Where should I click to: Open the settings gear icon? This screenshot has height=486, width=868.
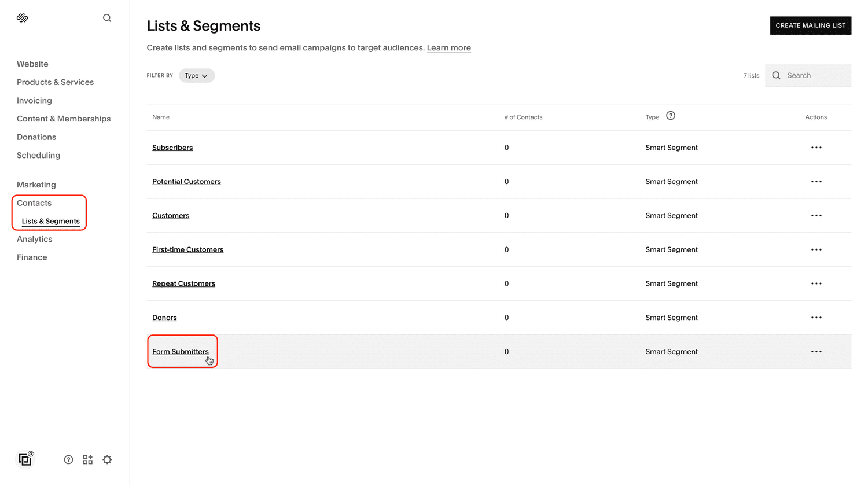click(107, 459)
